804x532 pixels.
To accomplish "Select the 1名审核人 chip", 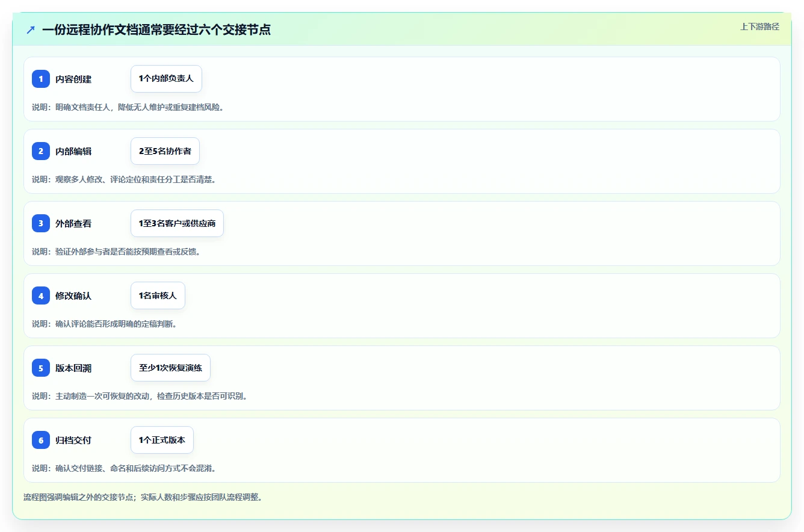I will tap(158, 295).
